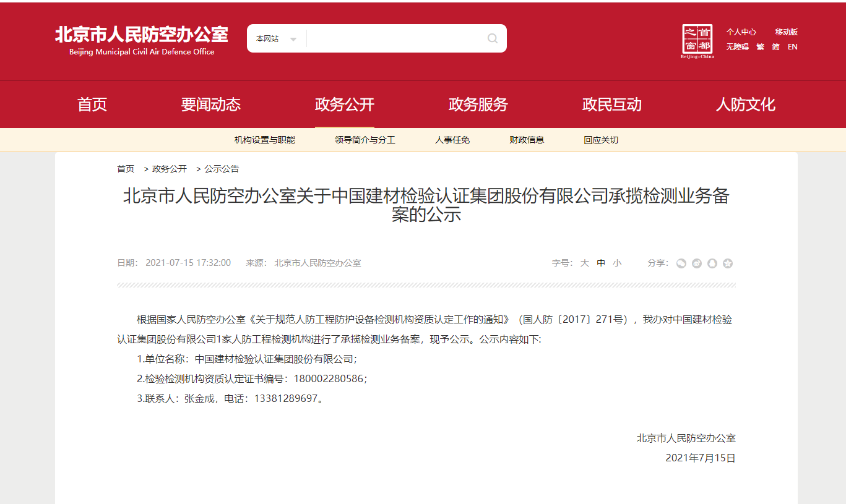
Task: Open 回应关切 submenu item
Action: (601, 140)
